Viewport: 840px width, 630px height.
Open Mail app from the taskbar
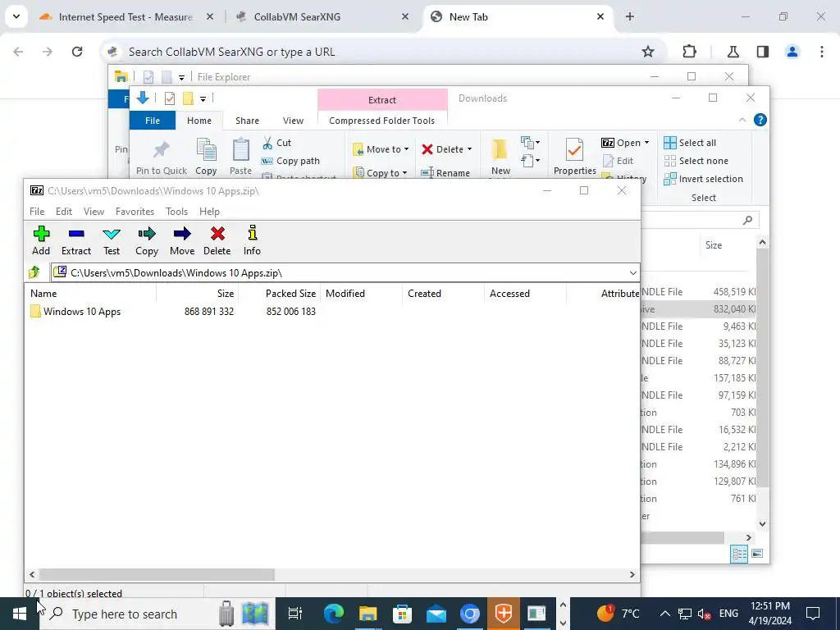click(x=436, y=614)
